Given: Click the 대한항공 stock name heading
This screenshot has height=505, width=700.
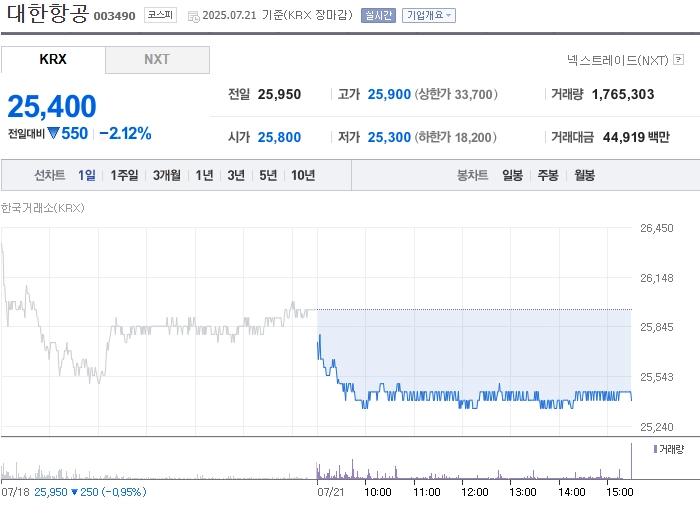Looking at the screenshot, I should click(x=48, y=13).
